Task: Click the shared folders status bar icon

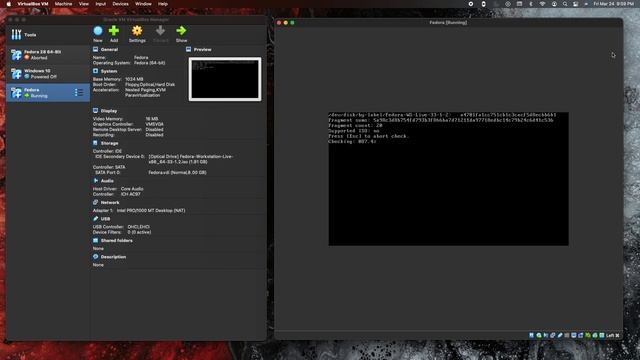Action: pyautogui.click(x=567, y=335)
